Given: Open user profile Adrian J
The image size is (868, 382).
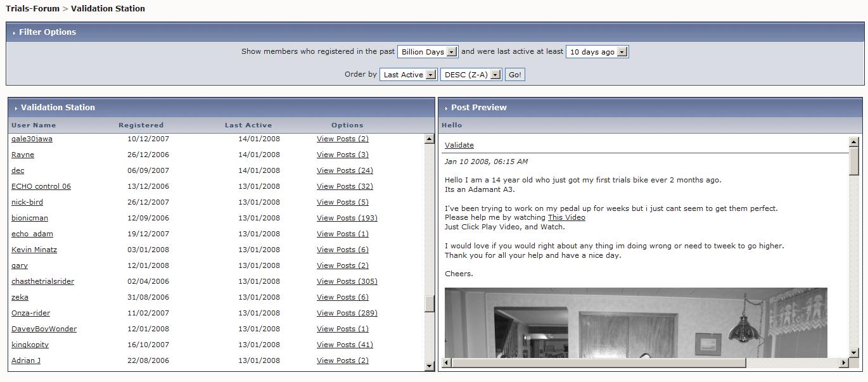Looking at the screenshot, I should point(26,360).
